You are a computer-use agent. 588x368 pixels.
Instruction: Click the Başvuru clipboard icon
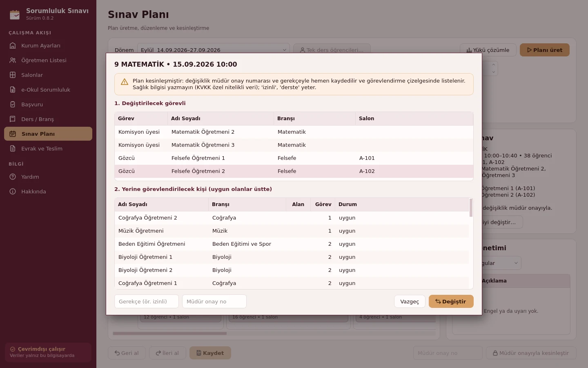coord(13,104)
